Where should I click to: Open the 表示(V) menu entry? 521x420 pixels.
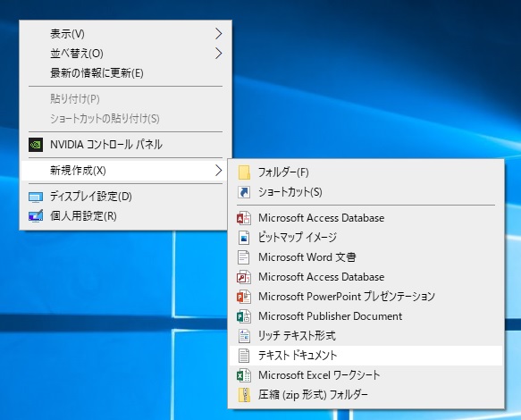click(x=127, y=34)
